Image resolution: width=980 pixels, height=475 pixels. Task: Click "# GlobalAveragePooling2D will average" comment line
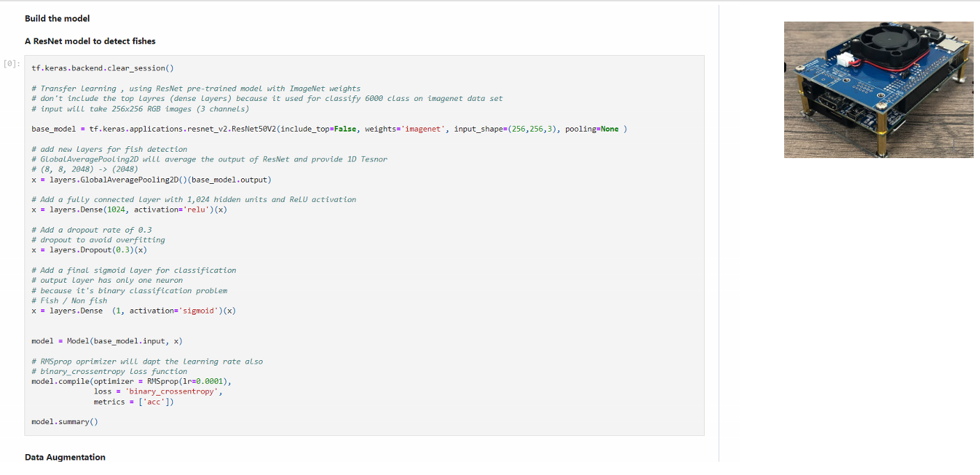(x=209, y=159)
